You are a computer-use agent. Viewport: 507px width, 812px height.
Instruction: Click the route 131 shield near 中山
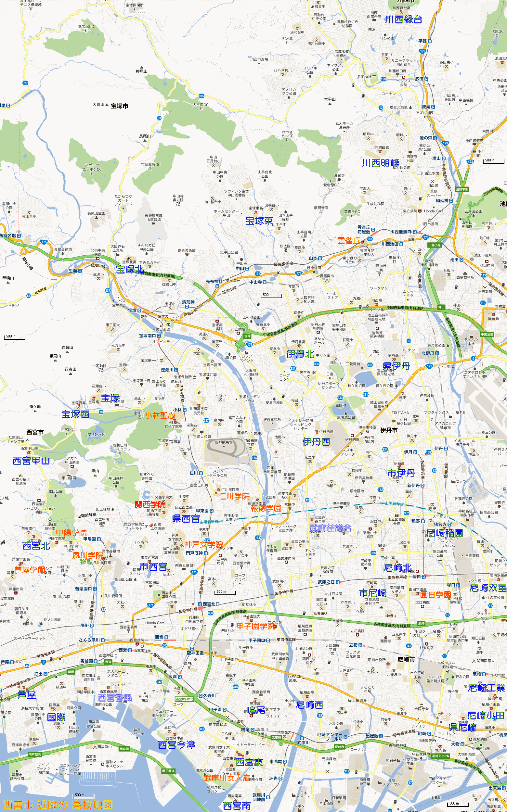click(x=257, y=273)
